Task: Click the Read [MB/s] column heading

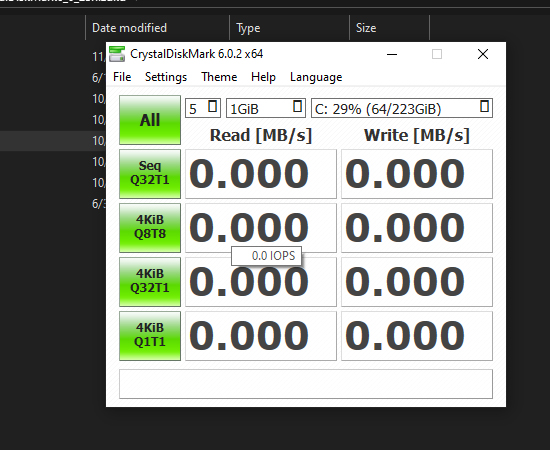Action: [261, 135]
